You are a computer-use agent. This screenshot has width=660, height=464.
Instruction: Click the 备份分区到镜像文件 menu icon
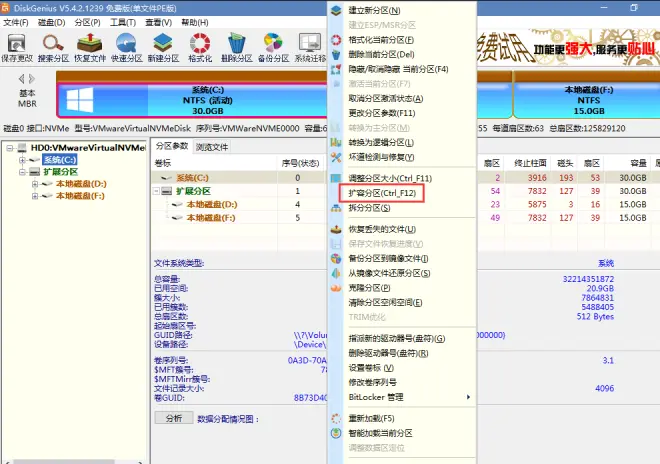(x=336, y=259)
